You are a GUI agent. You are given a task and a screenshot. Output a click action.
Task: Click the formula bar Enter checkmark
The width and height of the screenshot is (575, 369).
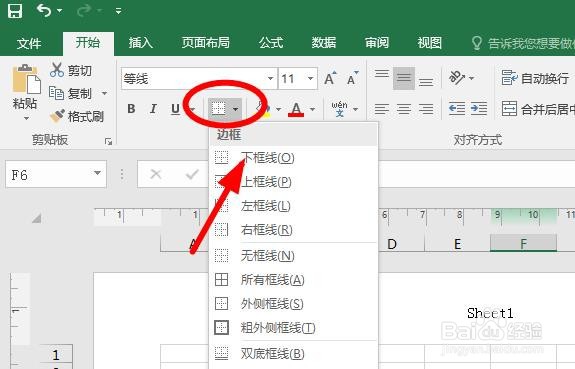192,174
